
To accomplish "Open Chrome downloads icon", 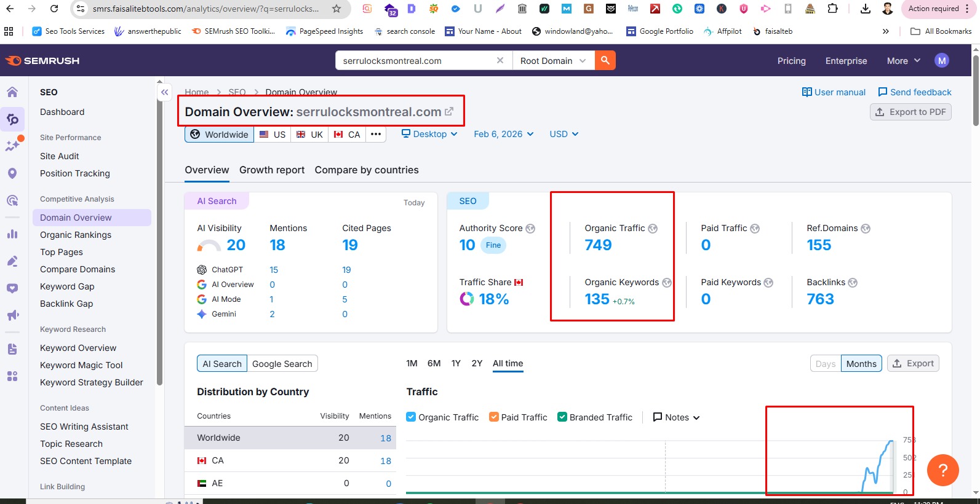I will pyautogui.click(x=865, y=9).
